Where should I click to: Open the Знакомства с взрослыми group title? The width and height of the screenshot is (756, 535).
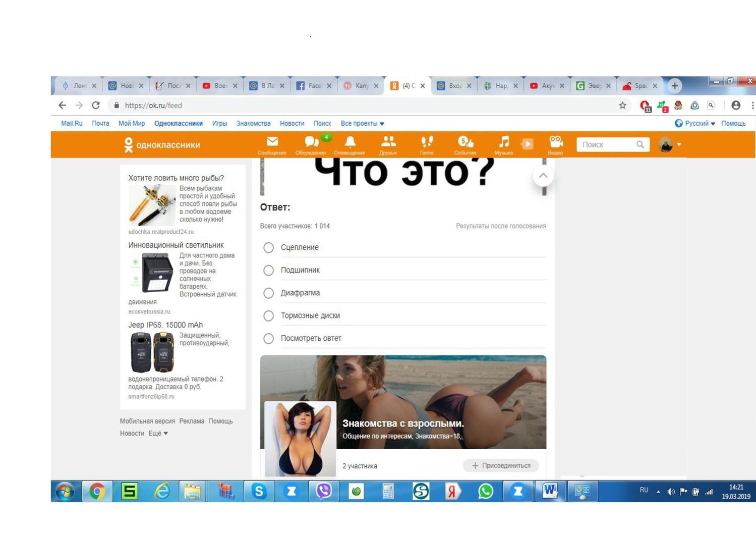[x=403, y=423]
